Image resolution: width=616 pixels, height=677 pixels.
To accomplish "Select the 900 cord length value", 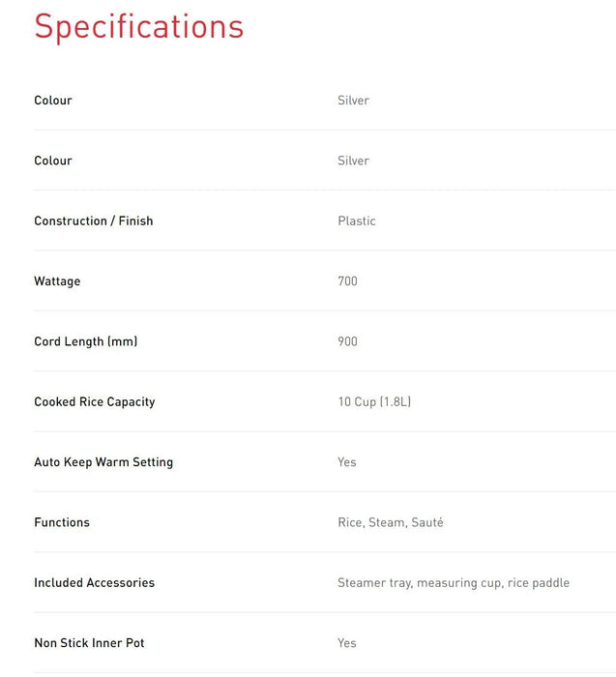I will click(x=347, y=341).
